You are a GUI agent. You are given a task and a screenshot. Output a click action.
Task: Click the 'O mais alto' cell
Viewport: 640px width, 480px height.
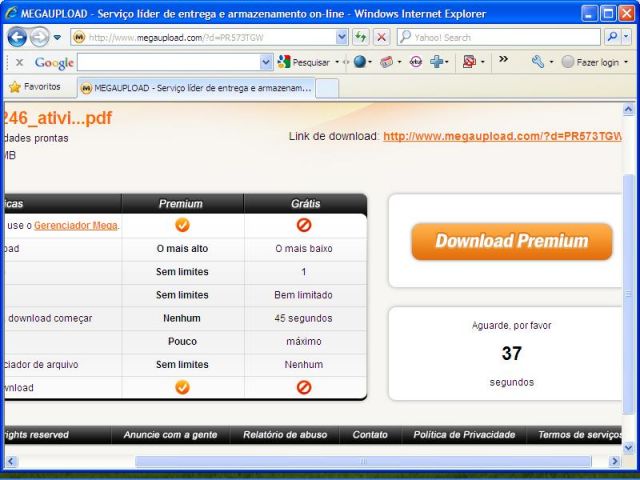pyautogui.click(x=182, y=249)
